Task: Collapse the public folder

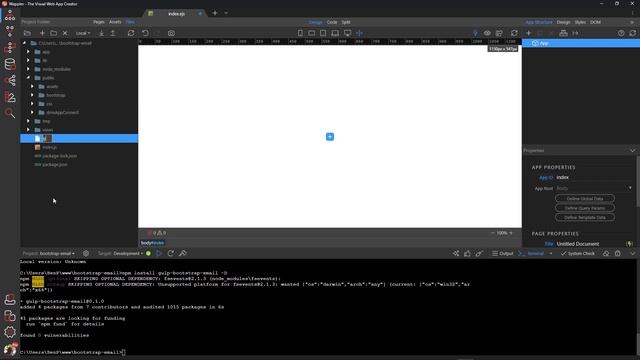Action: click(x=28, y=78)
